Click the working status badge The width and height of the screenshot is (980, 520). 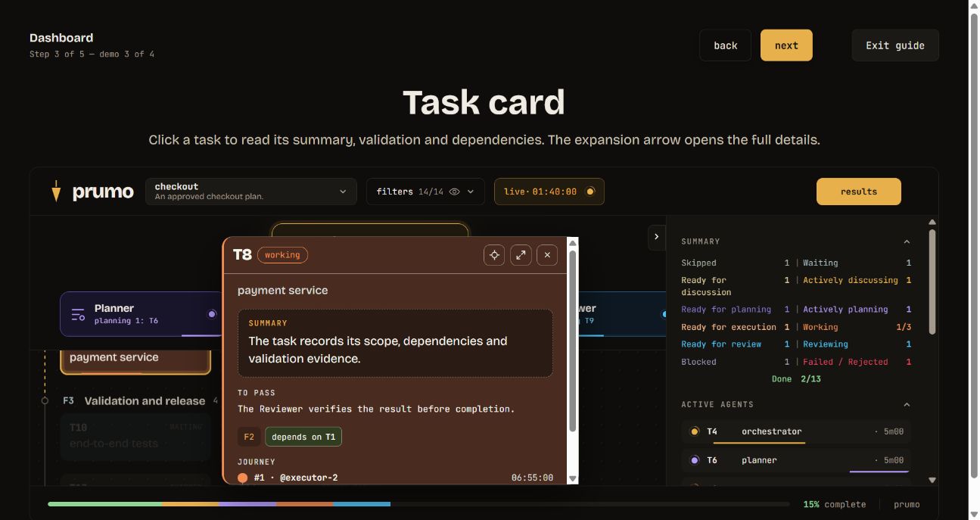click(282, 255)
